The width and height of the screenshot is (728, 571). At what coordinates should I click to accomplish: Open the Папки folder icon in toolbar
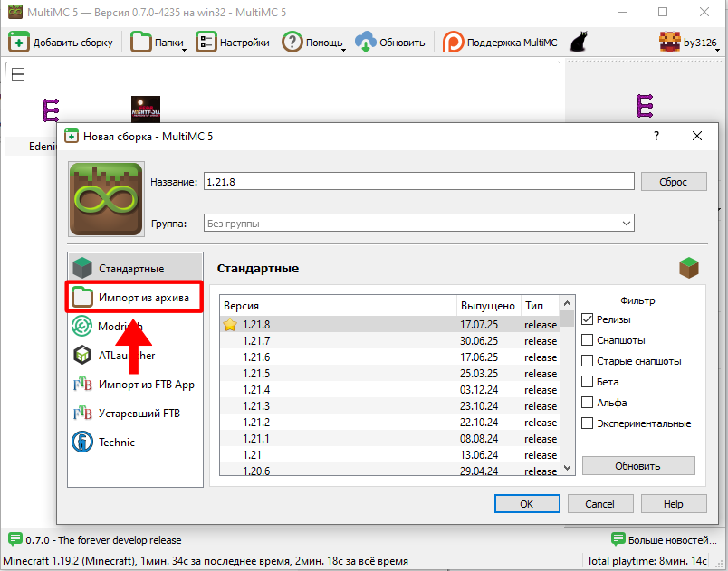[140, 43]
